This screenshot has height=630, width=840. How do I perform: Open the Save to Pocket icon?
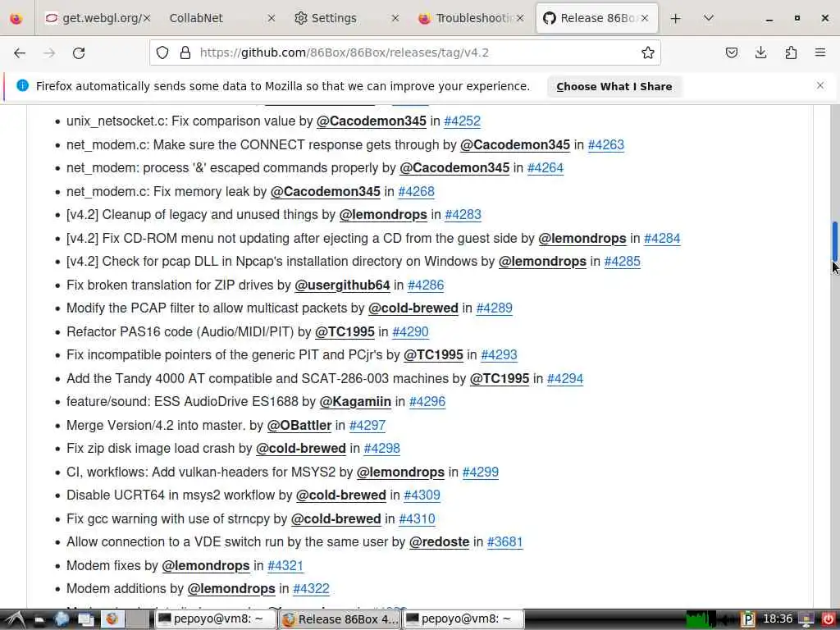(731, 52)
